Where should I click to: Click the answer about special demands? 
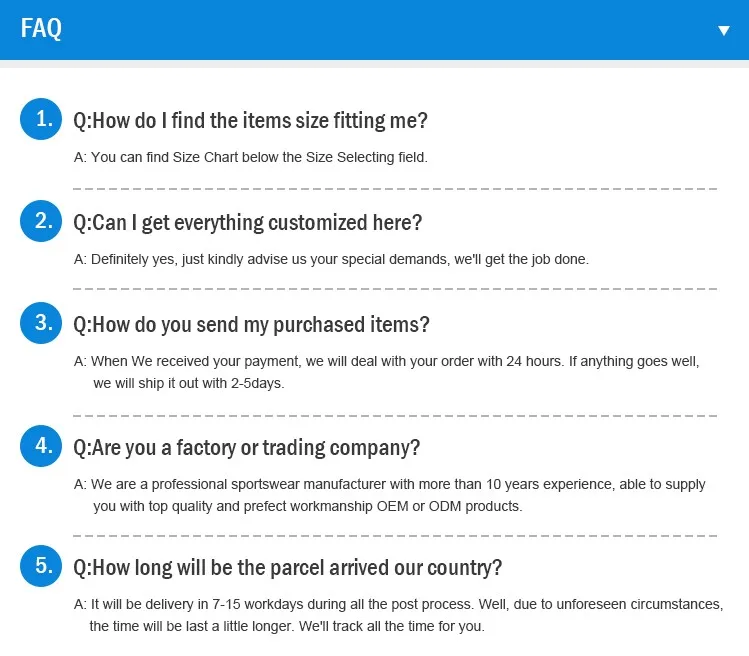point(332,259)
